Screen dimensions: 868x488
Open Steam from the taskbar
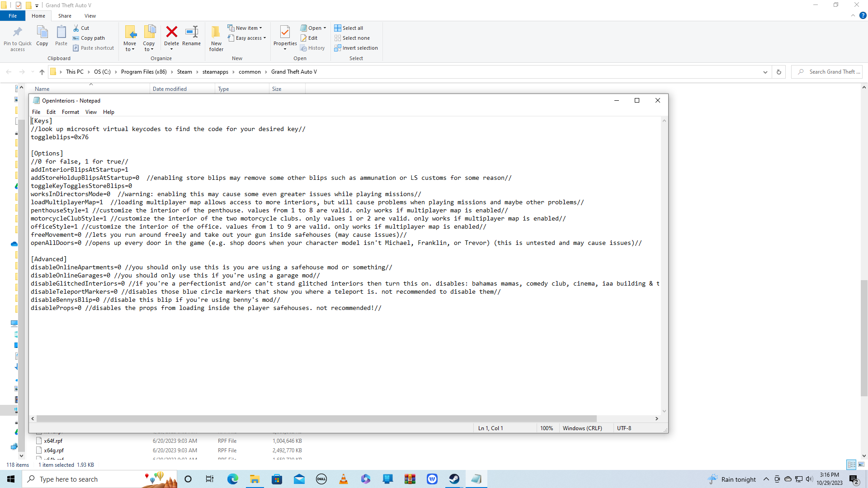(x=454, y=479)
